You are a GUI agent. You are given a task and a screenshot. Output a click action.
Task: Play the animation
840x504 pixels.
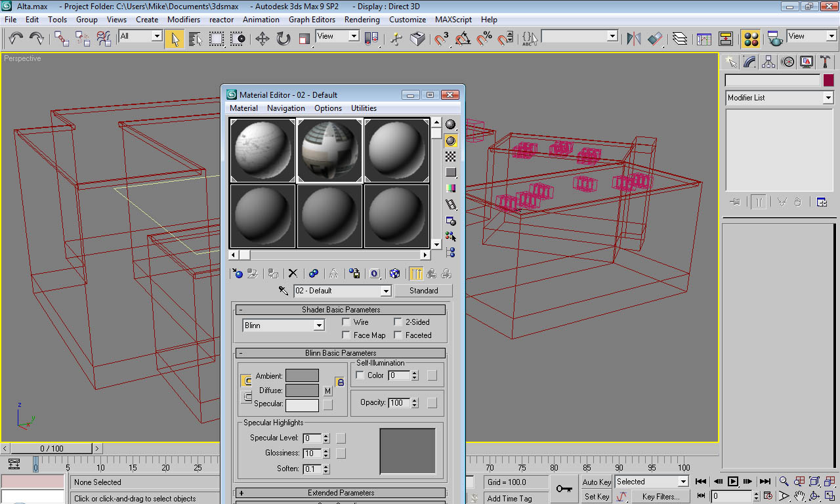[x=733, y=482]
